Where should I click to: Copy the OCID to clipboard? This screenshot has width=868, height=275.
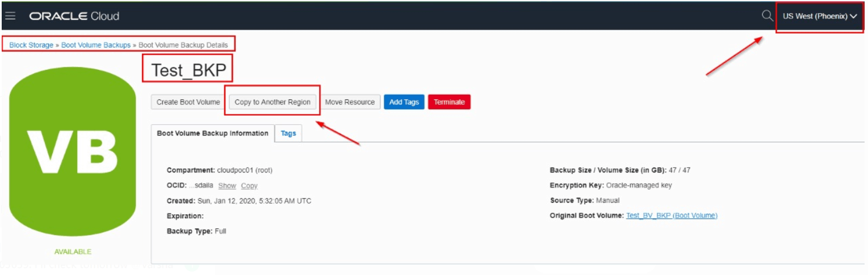coord(249,185)
